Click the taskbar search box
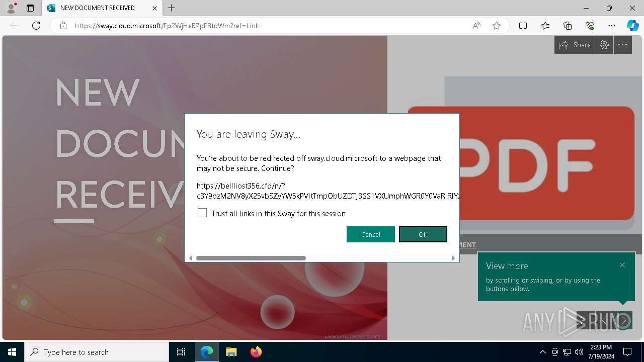The width and height of the screenshot is (644, 362). pyautogui.click(x=97, y=352)
